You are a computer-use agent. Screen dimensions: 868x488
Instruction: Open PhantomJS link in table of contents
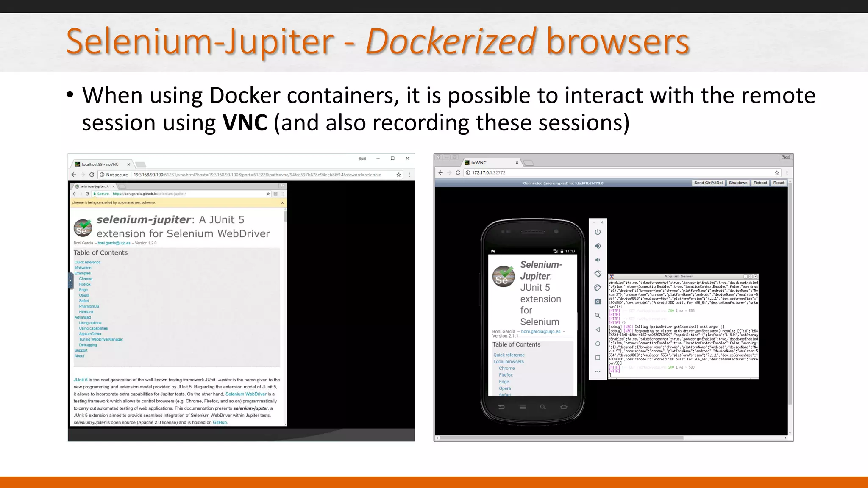(89, 306)
